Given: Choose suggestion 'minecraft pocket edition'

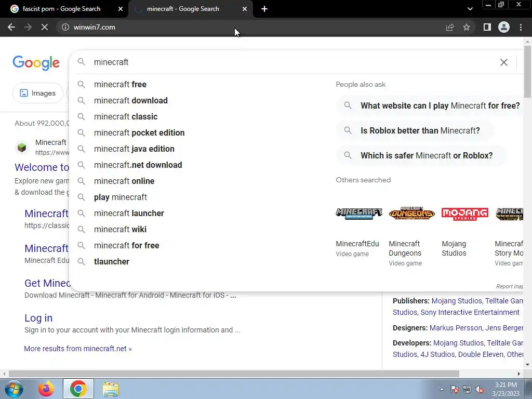Looking at the screenshot, I should click(139, 132).
